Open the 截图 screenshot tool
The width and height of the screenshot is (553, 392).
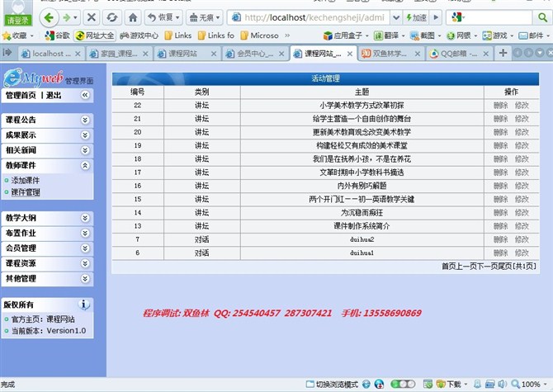423,35
